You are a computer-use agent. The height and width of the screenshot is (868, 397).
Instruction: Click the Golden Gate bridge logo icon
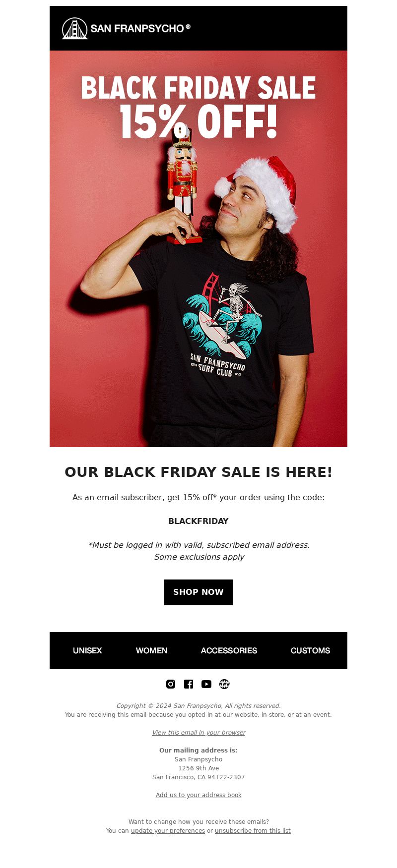pyautogui.click(x=75, y=28)
